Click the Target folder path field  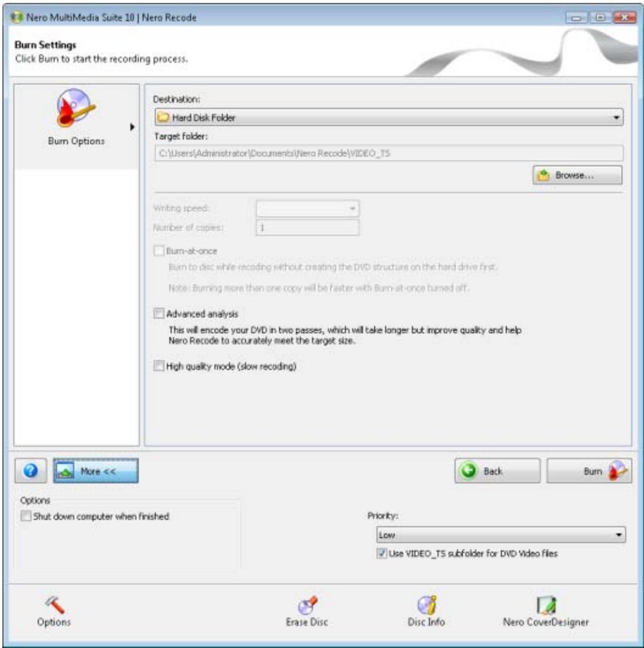click(x=389, y=153)
